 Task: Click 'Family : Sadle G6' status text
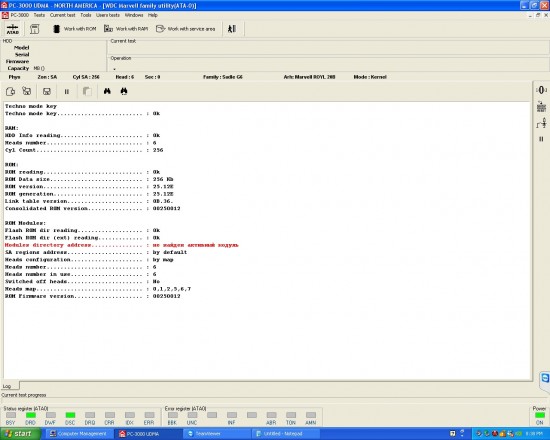tap(223, 77)
